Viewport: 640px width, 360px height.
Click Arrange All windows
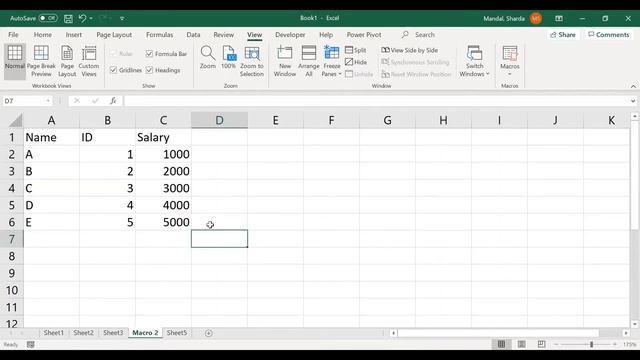point(309,61)
